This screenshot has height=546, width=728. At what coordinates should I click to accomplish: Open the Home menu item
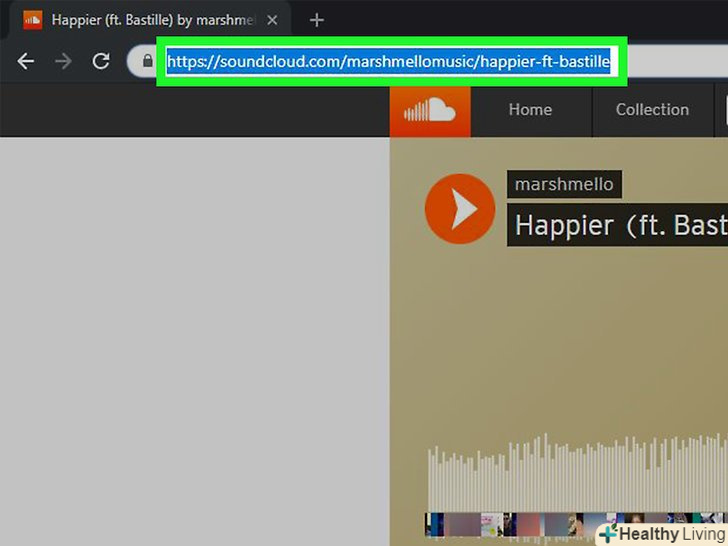coord(530,110)
